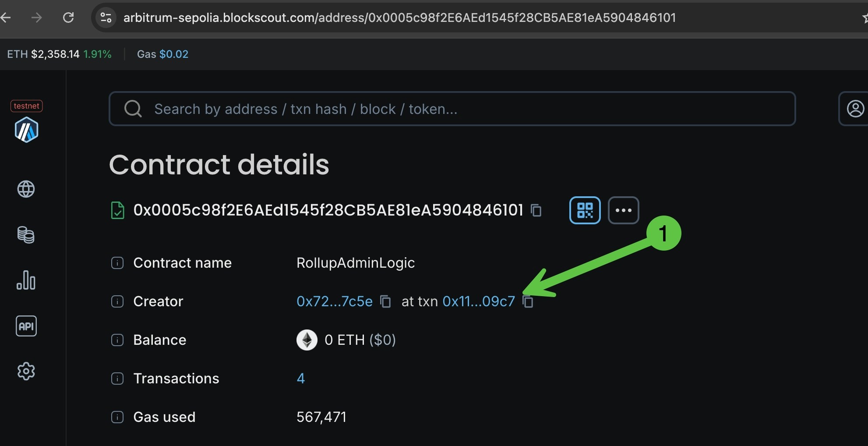Open the Charts & stats sidebar icon
Viewport: 868px width, 446px height.
coord(26,280)
